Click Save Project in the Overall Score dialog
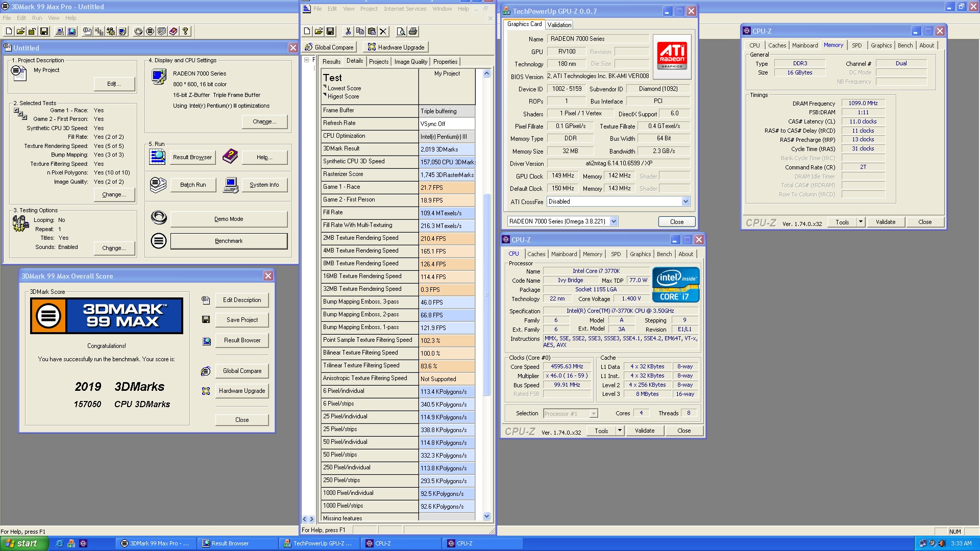Screen dimensions: 980x551 click(x=242, y=320)
